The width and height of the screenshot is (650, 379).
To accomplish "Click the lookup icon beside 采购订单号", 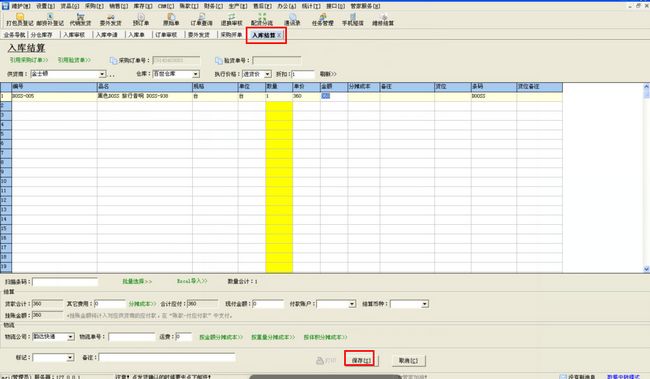I will (x=114, y=61).
